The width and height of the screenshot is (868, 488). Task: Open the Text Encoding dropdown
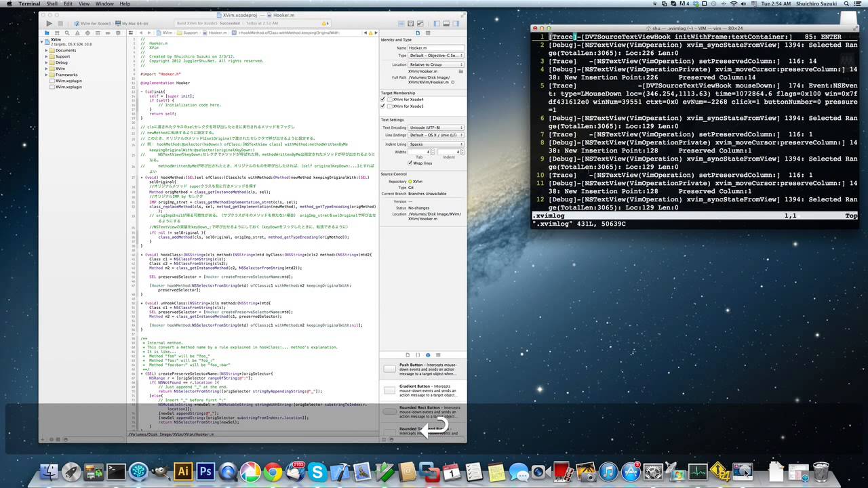tap(436, 127)
